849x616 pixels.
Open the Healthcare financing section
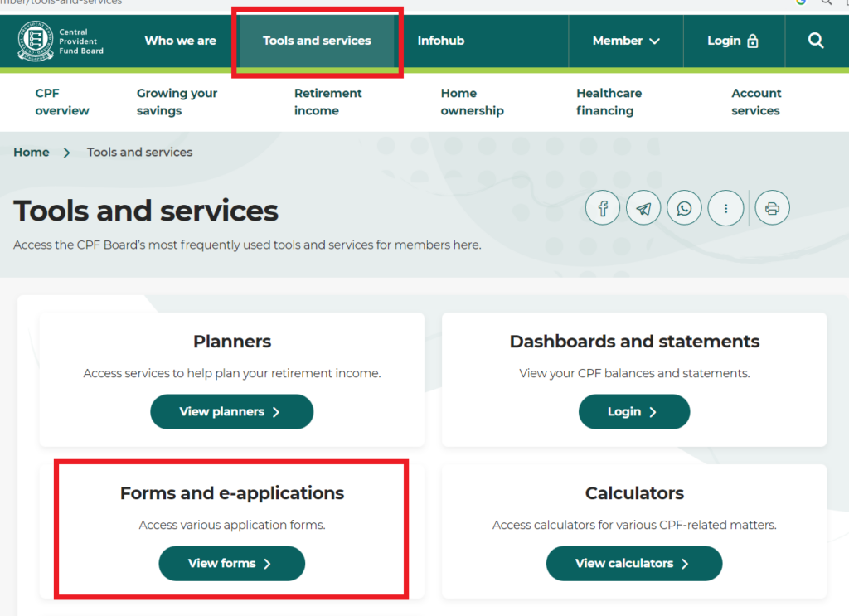click(x=609, y=101)
